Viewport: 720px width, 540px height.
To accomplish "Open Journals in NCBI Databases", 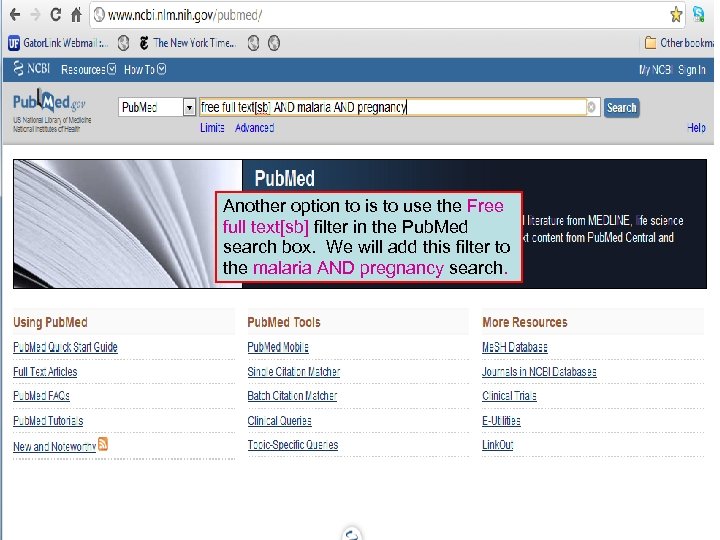I will (539, 371).
